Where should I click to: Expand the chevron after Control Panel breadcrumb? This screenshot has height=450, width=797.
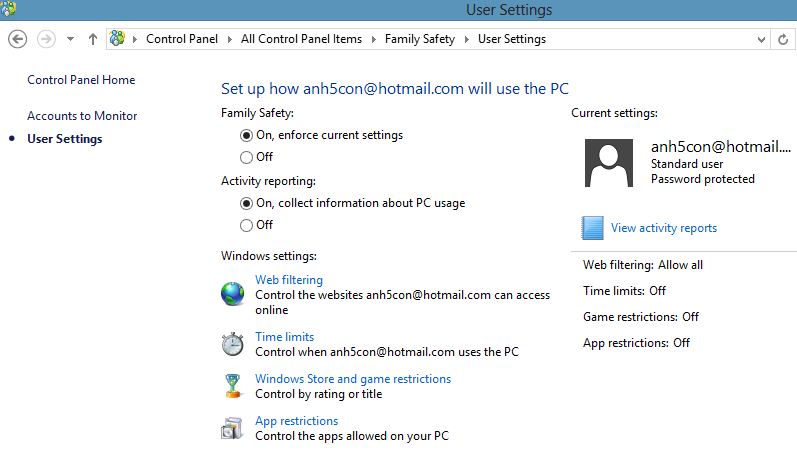tap(230, 39)
